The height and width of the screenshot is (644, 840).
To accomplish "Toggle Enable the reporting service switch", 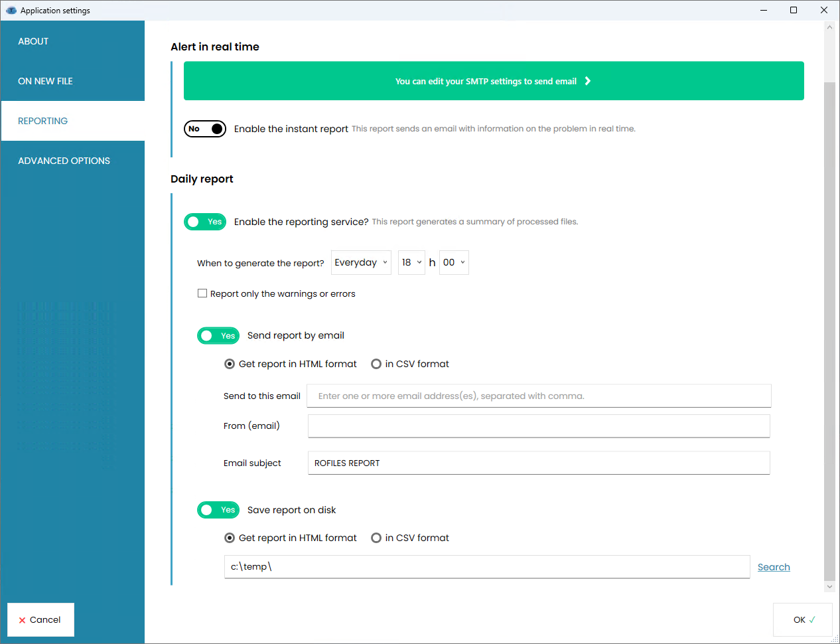I will coord(205,222).
